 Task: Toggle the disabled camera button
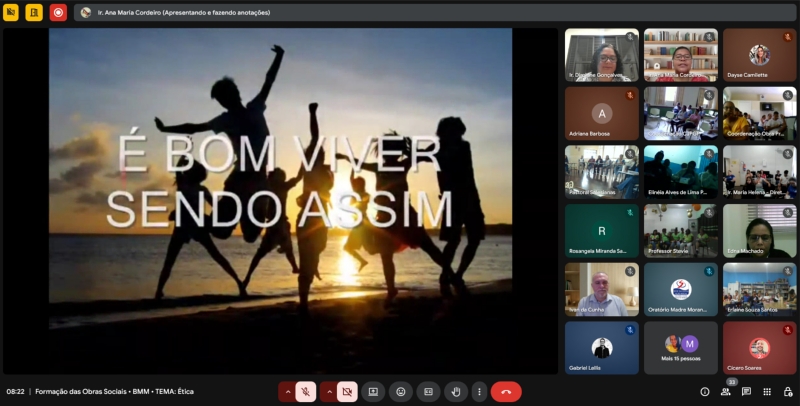coord(347,392)
